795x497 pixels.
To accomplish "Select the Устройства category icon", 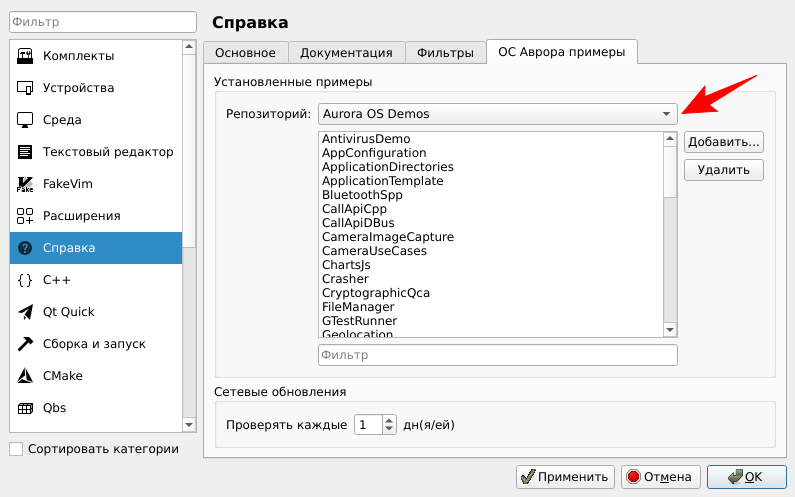I will tap(25, 88).
